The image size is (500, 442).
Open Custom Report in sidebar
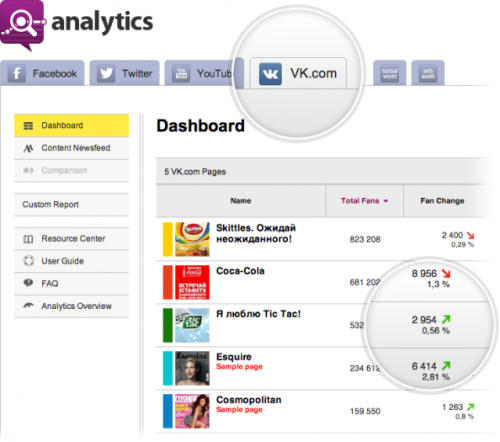click(x=71, y=204)
